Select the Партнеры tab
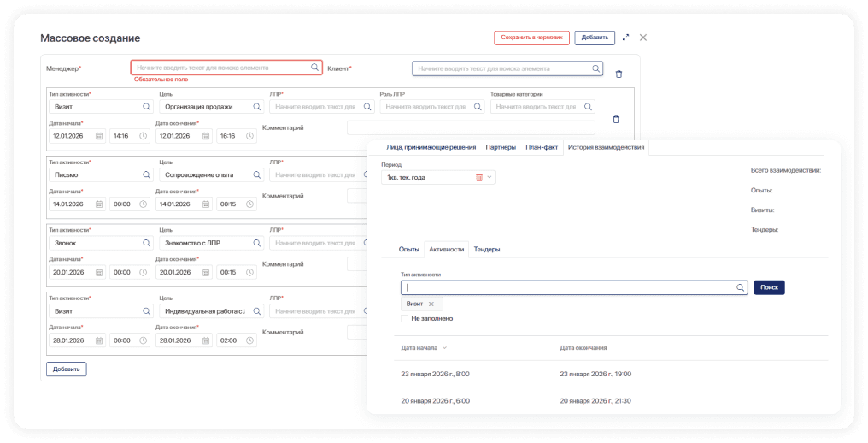 (x=501, y=147)
